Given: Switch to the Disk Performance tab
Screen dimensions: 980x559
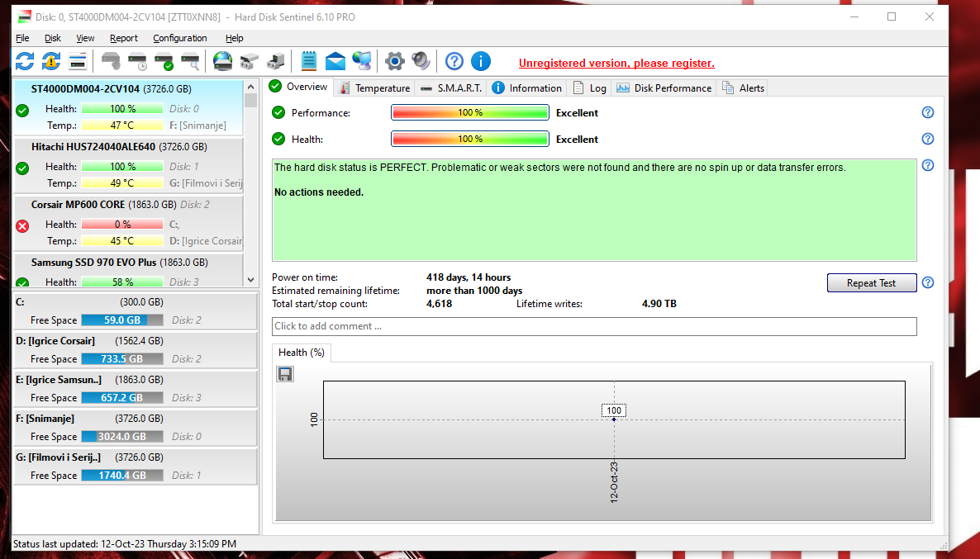Looking at the screenshot, I should point(664,88).
